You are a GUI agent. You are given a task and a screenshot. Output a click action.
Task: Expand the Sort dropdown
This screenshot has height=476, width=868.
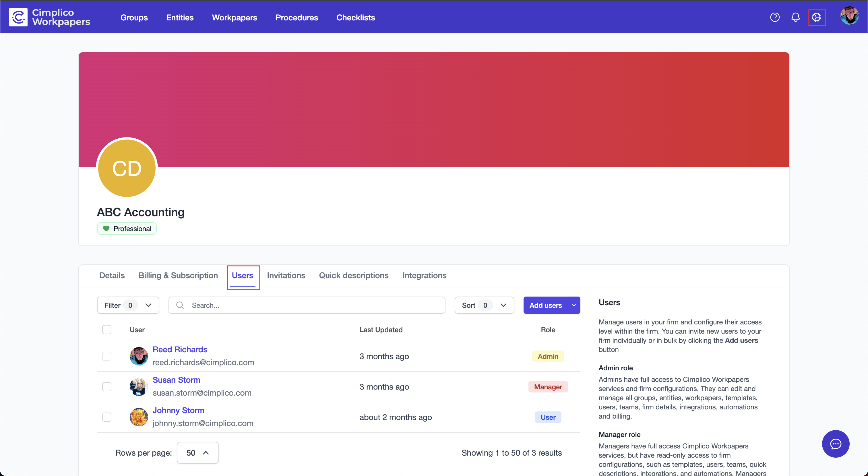pyautogui.click(x=484, y=305)
